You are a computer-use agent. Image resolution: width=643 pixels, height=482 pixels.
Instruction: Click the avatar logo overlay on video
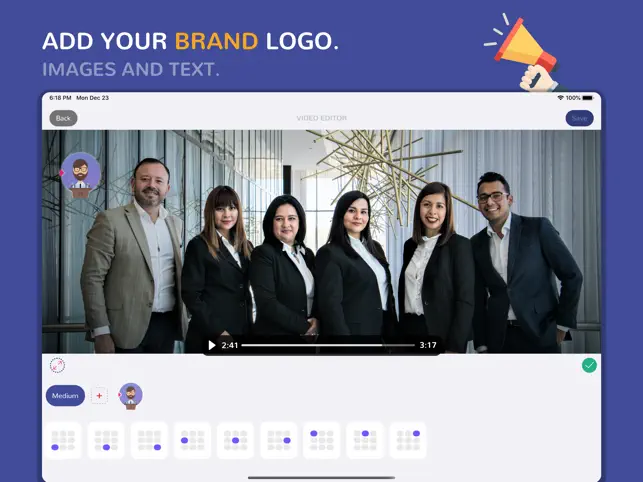point(80,175)
